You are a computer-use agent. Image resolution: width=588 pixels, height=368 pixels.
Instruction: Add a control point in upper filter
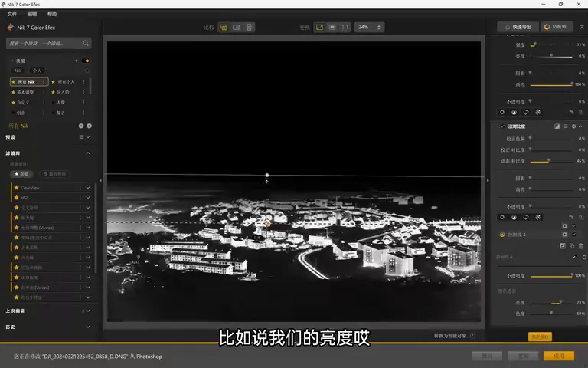click(502, 112)
